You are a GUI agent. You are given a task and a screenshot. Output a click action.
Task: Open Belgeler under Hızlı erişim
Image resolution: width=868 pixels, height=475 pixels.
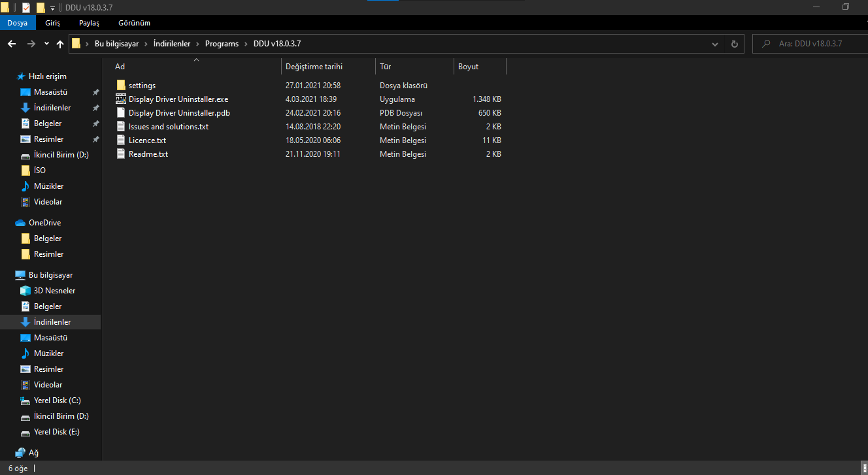[48, 123]
